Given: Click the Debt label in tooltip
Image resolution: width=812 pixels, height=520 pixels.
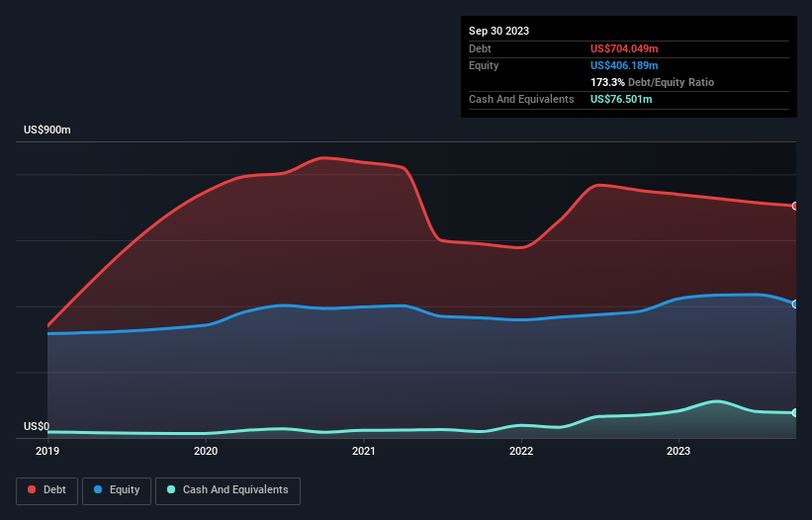Looking at the screenshot, I should tap(480, 48).
